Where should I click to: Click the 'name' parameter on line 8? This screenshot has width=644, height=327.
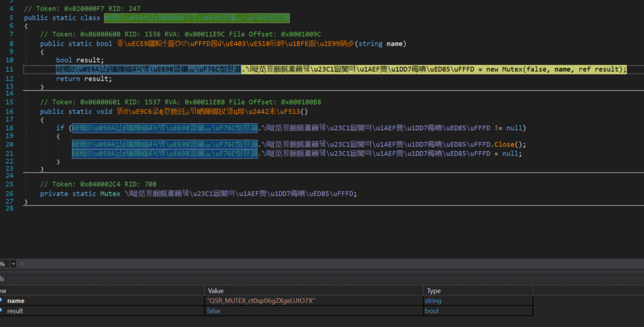(x=394, y=43)
